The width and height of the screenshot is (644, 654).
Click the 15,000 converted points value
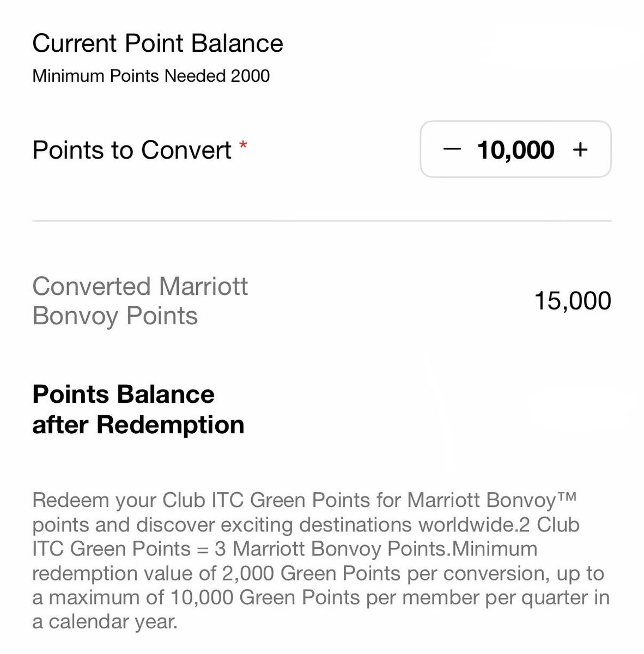573,301
